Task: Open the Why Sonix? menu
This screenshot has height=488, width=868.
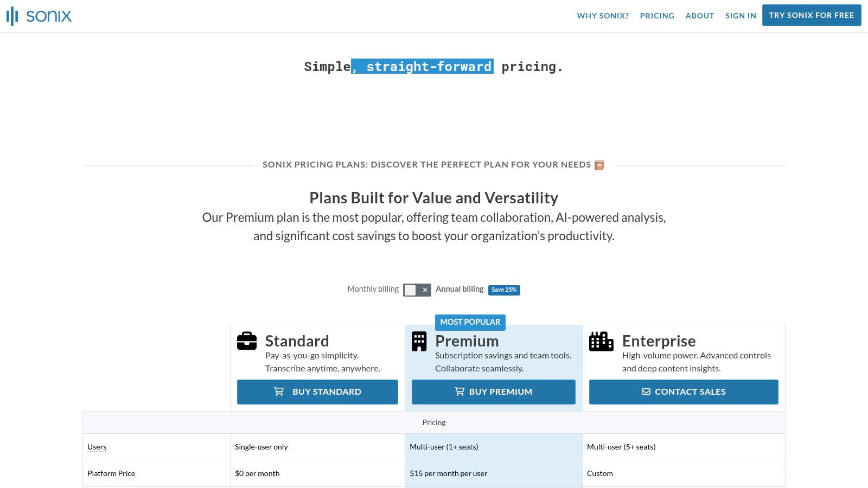Action: [603, 16]
